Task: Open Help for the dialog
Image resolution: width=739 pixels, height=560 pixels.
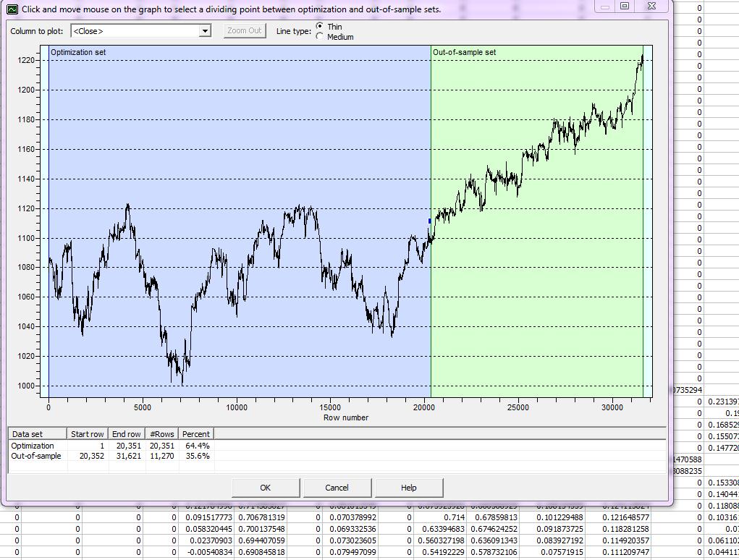Action: click(409, 488)
